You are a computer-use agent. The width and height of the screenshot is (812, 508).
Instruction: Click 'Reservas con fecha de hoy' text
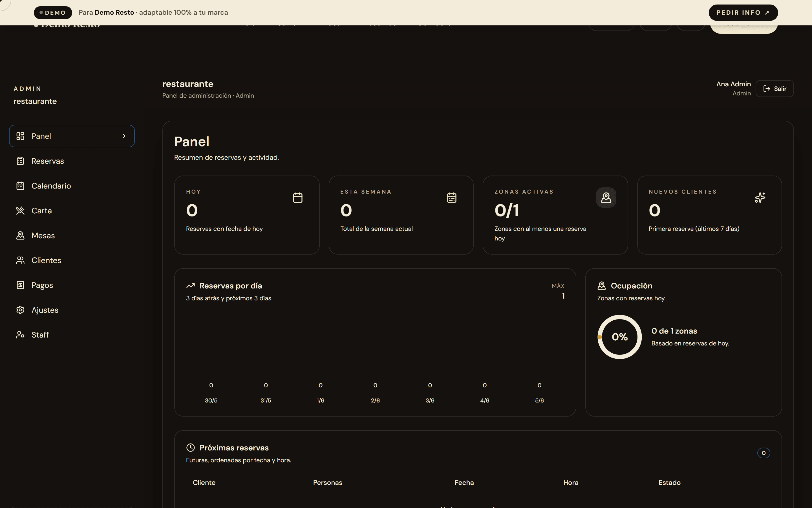pos(224,229)
